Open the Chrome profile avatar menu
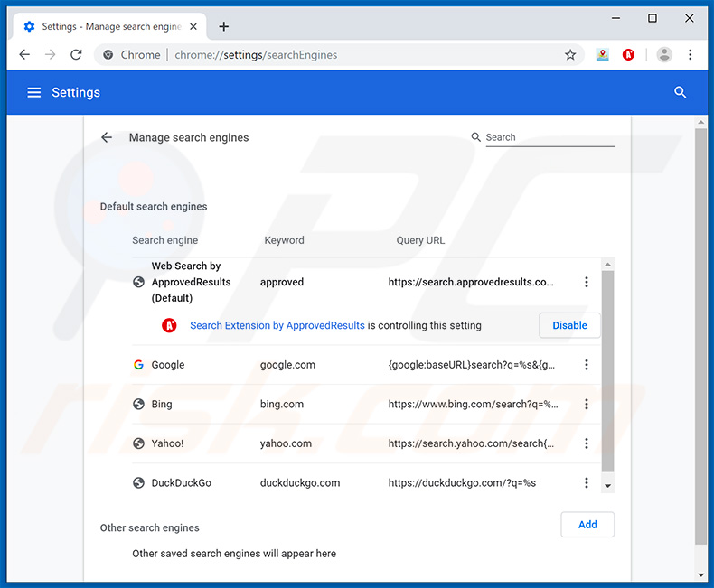This screenshot has width=714, height=588. tap(664, 55)
